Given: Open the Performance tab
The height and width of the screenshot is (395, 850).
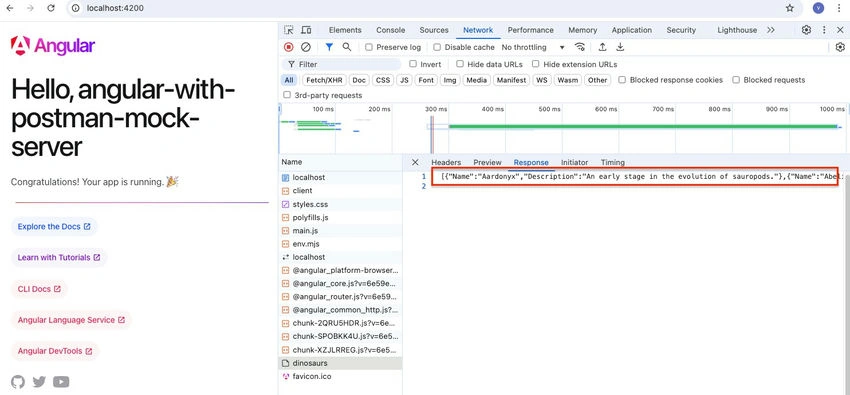Looking at the screenshot, I should point(531,30).
